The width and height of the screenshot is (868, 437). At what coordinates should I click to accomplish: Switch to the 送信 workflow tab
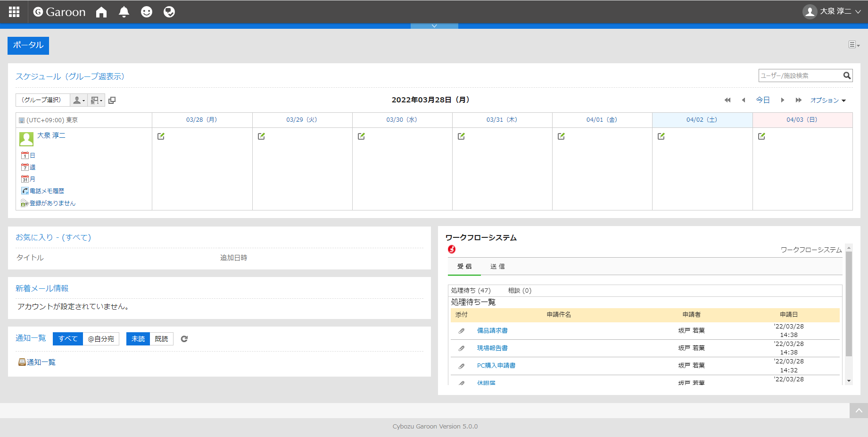pyautogui.click(x=497, y=267)
